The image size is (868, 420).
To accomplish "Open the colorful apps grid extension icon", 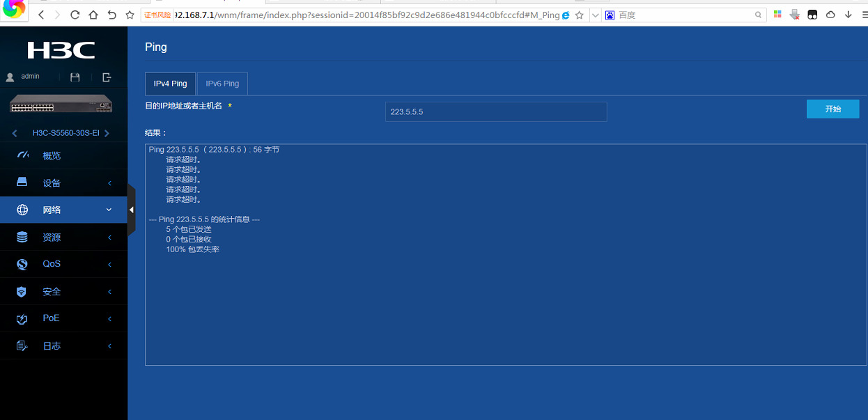I will click(x=777, y=15).
